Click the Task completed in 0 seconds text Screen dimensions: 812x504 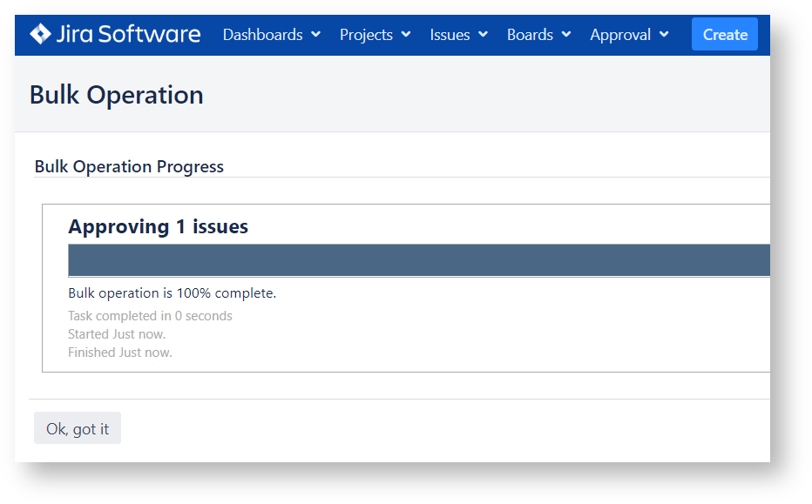150,316
